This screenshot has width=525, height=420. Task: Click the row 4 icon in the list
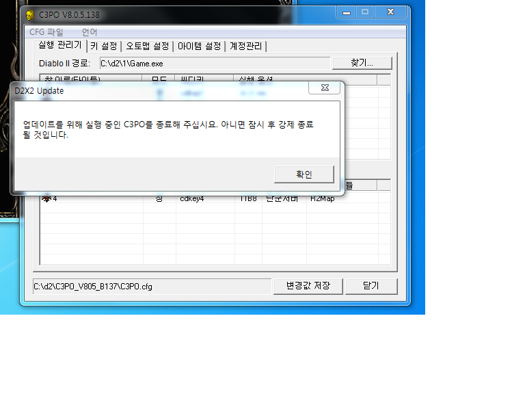[x=46, y=198]
